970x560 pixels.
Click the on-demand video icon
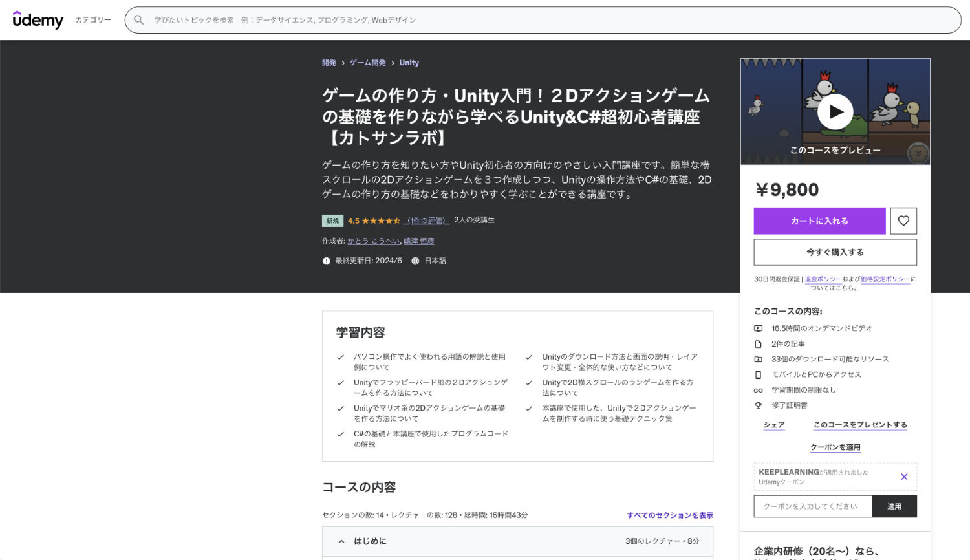click(758, 328)
